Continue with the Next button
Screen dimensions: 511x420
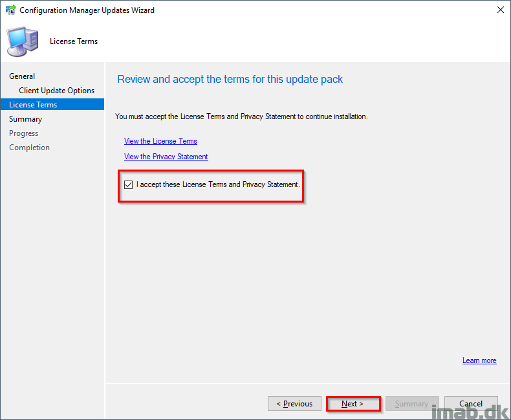(353, 404)
